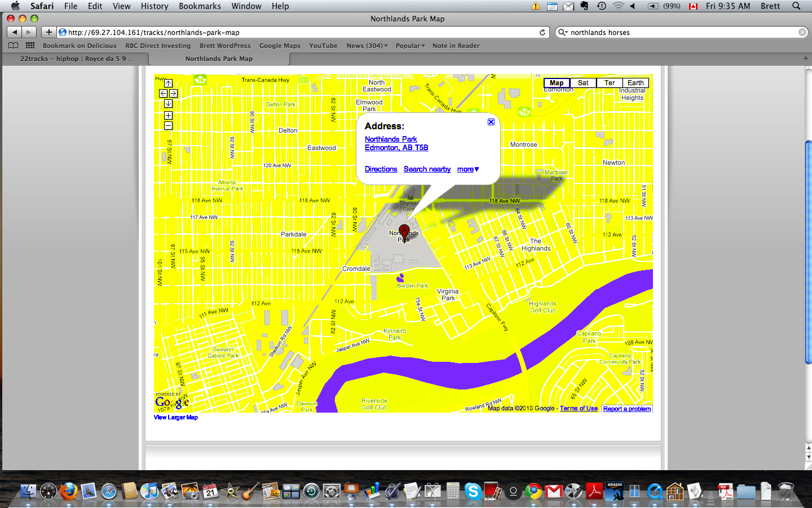Go back with Safari back arrow
Screen dimensions: 812x508
15,32
